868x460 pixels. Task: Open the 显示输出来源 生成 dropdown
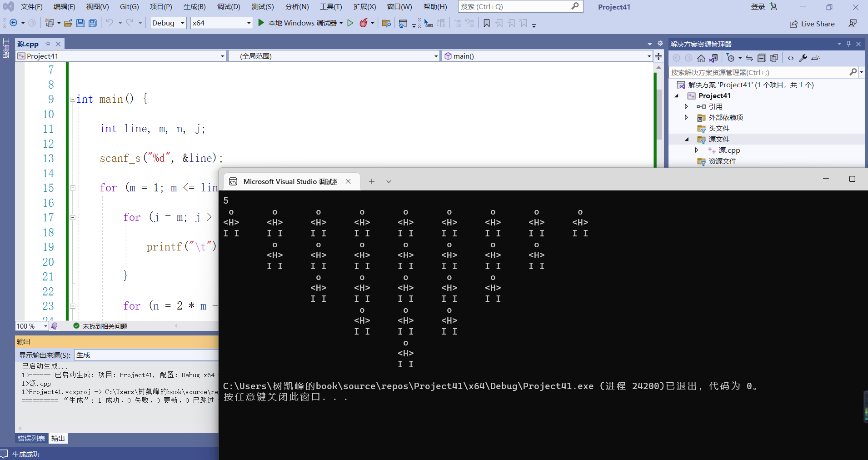click(x=146, y=355)
